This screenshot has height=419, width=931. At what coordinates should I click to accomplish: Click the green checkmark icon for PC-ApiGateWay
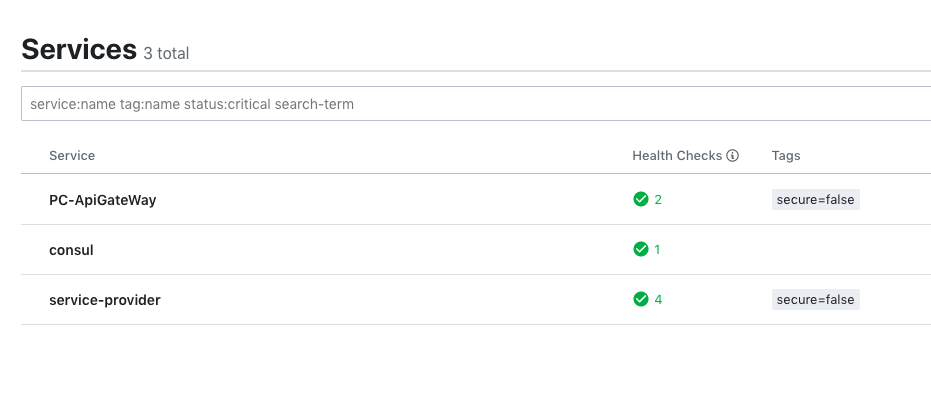point(641,199)
